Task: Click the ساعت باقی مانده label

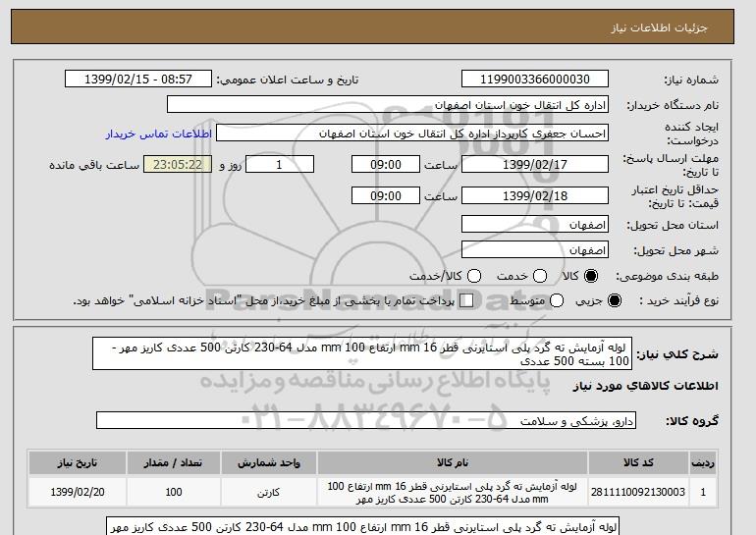Action: pos(94,165)
